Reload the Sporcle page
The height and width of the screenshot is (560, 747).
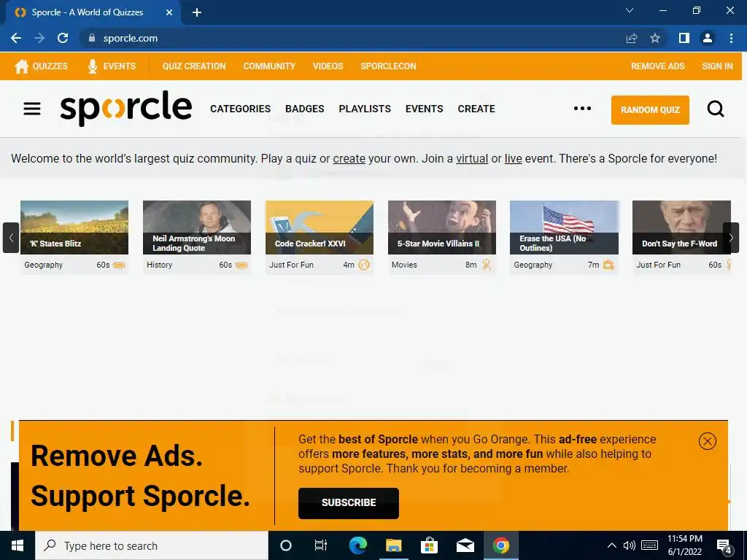pos(63,38)
